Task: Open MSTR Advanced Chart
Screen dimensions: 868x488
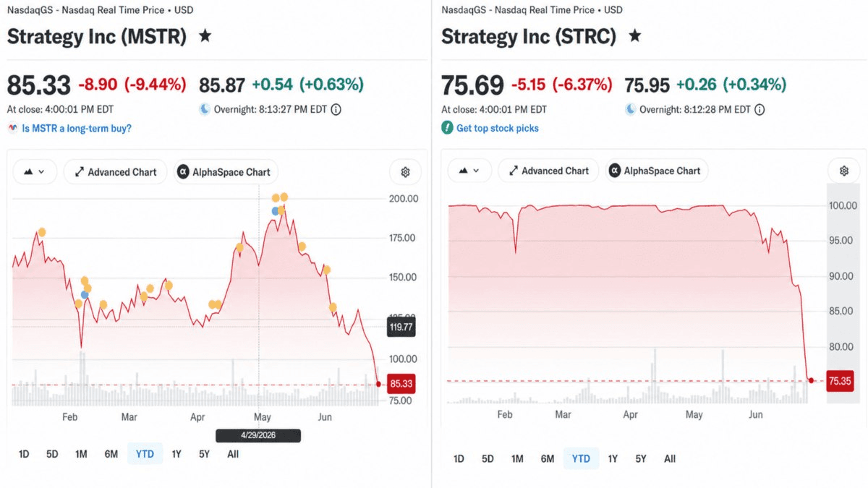Action: pos(115,172)
